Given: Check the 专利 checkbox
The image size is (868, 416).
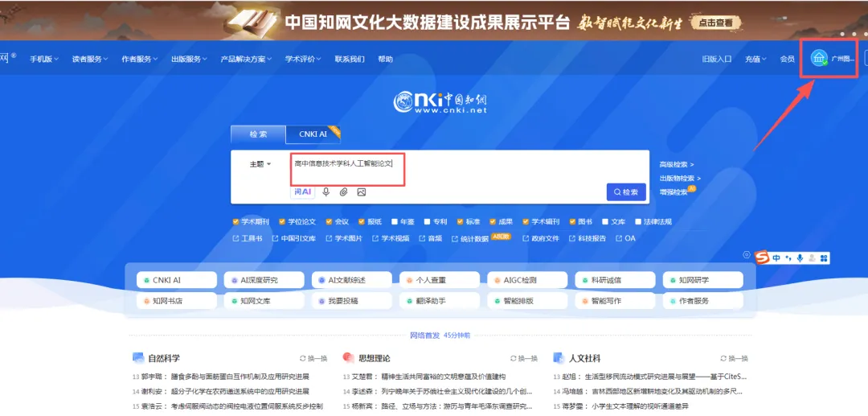Looking at the screenshot, I should coord(428,221).
